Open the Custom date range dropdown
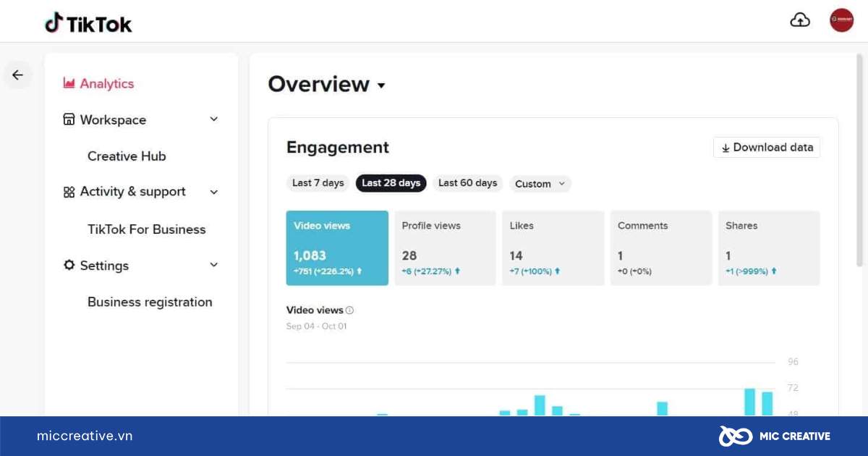Image resolution: width=868 pixels, height=456 pixels. [540, 184]
